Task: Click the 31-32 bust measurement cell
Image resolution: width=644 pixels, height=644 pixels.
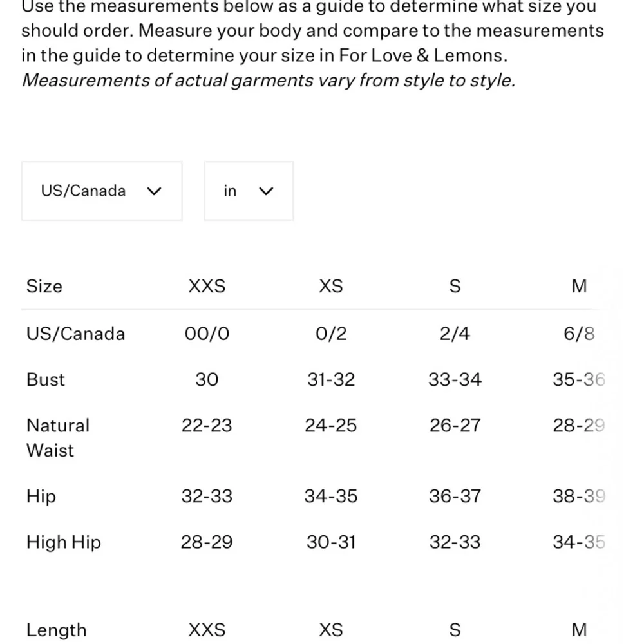Action: (x=330, y=379)
